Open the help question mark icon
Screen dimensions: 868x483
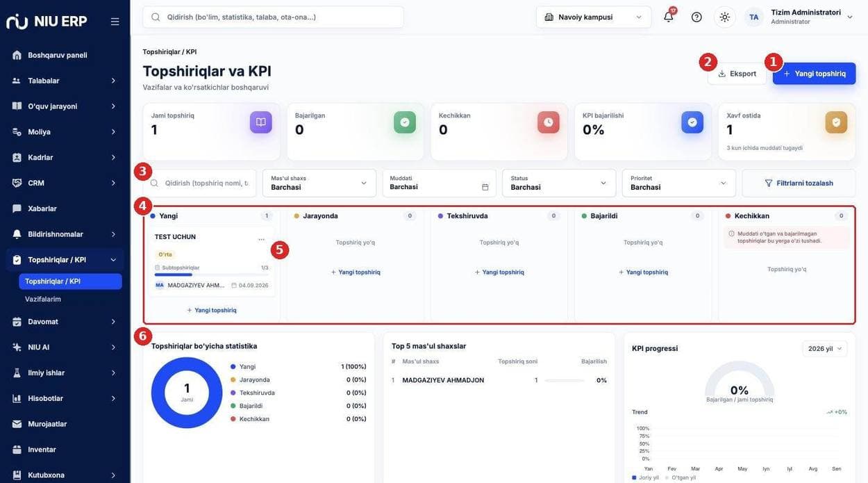click(696, 17)
